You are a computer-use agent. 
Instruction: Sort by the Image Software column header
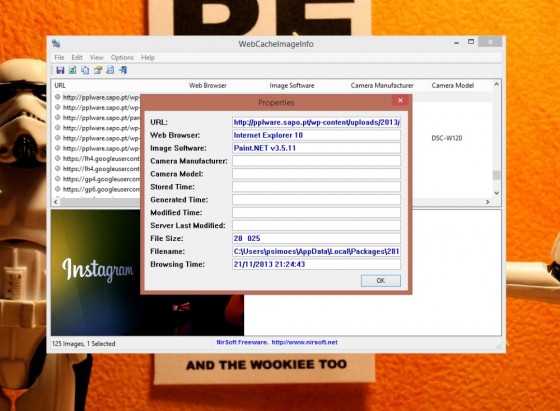click(x=308, y=85)
